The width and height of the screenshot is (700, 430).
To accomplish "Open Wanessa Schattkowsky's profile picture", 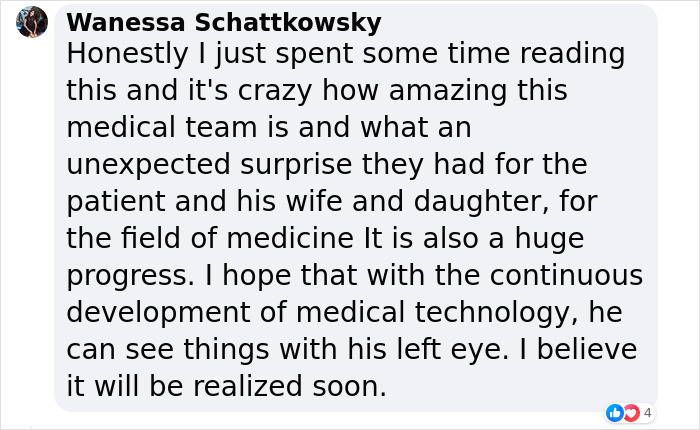I will click(x=32, y=21).
